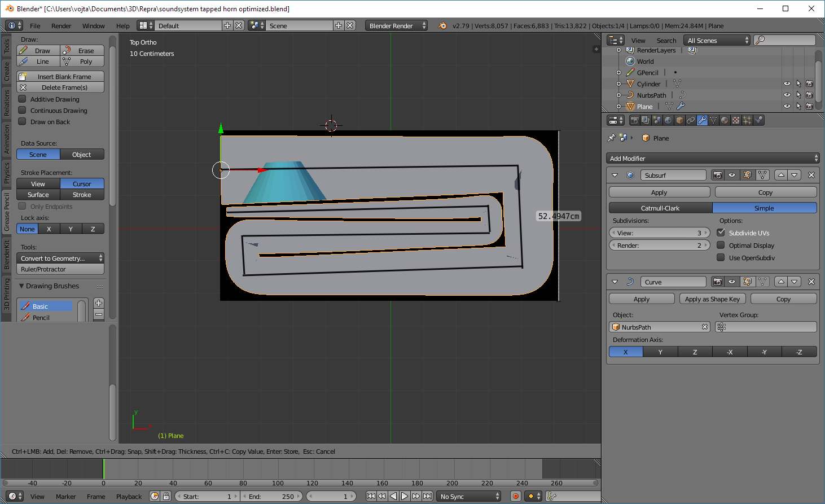Enable Optimal Display checkbox
This screenshot has height=504, width=825.
click(721, 245)
